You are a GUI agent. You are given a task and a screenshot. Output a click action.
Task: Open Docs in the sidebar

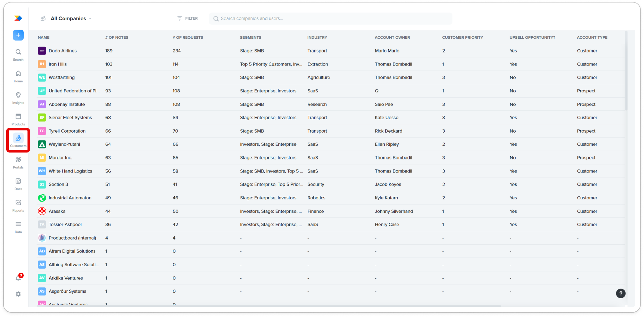[18, 184]
